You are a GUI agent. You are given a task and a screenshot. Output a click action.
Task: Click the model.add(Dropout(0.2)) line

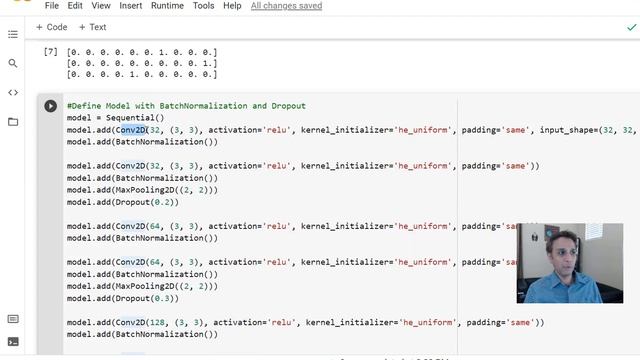coord(123,202)
